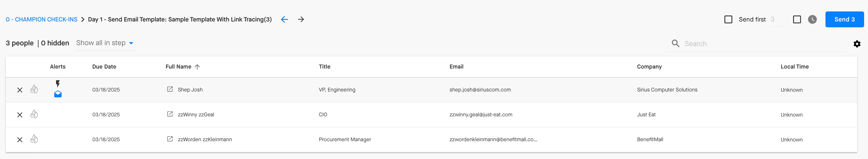This screenshot has height=159, width=868.
Task: Sort by Full Name column header
Action: click(178, 67)
